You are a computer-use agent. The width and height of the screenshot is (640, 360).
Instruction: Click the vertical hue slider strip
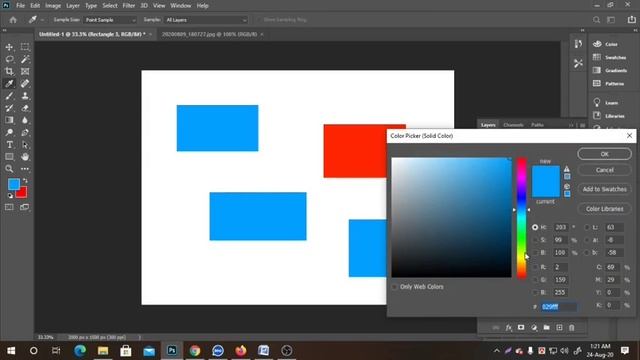(522, 218)
